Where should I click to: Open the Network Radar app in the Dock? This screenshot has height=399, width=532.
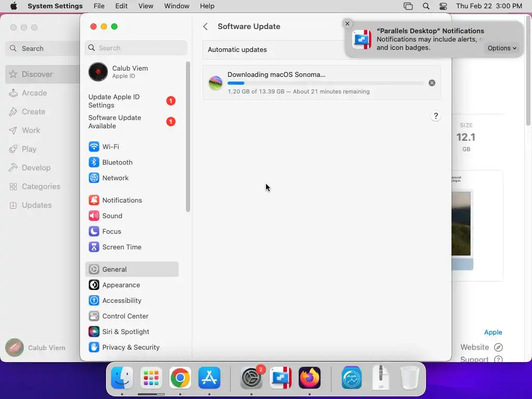(x=352, y=378)
